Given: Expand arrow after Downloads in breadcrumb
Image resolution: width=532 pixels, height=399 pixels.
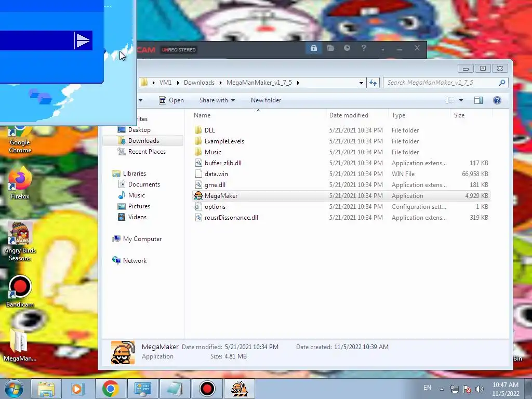Looking at the screenshot, I should click(220, 83).
